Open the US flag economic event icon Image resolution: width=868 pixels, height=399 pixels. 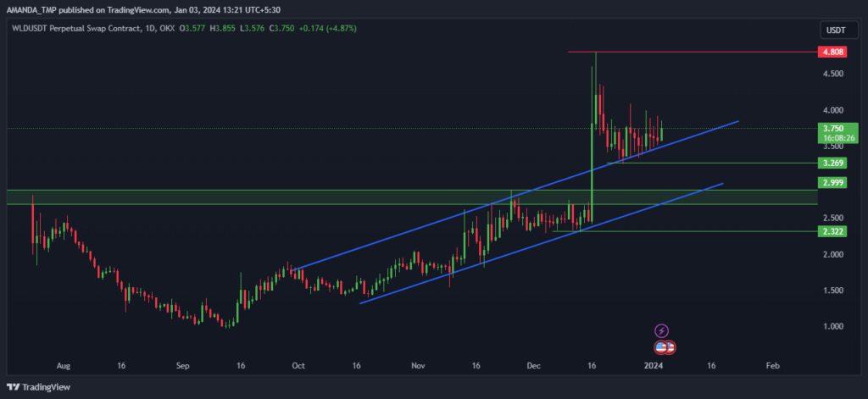[661, 347]
